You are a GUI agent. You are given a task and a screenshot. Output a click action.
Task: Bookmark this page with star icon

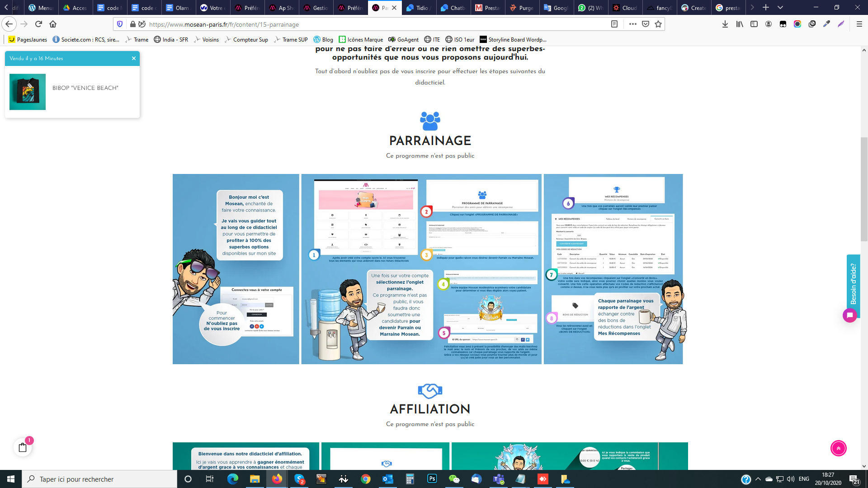tap(658, 24)
